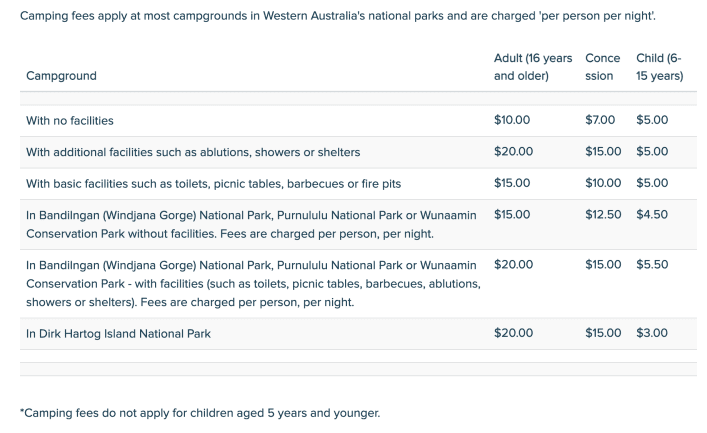
Task: Select the 'Child (6-15 years)' column header
Action: point(659,67)
